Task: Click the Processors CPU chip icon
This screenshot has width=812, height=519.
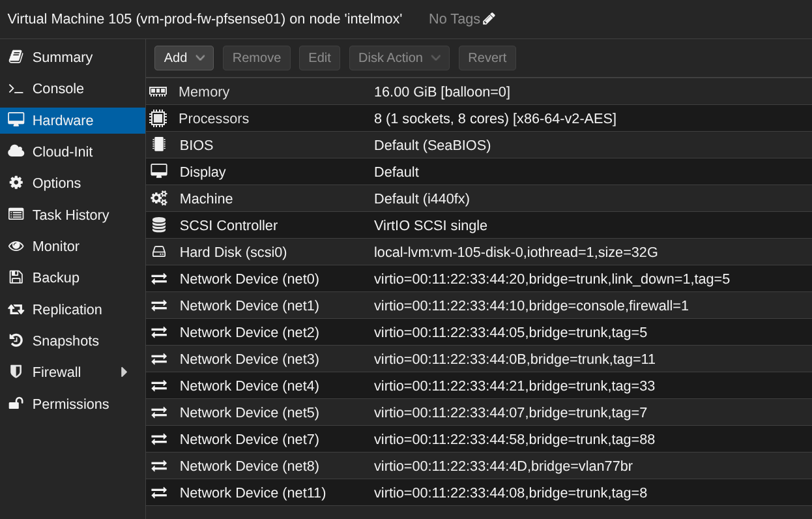Action: (x=158, y=119)
